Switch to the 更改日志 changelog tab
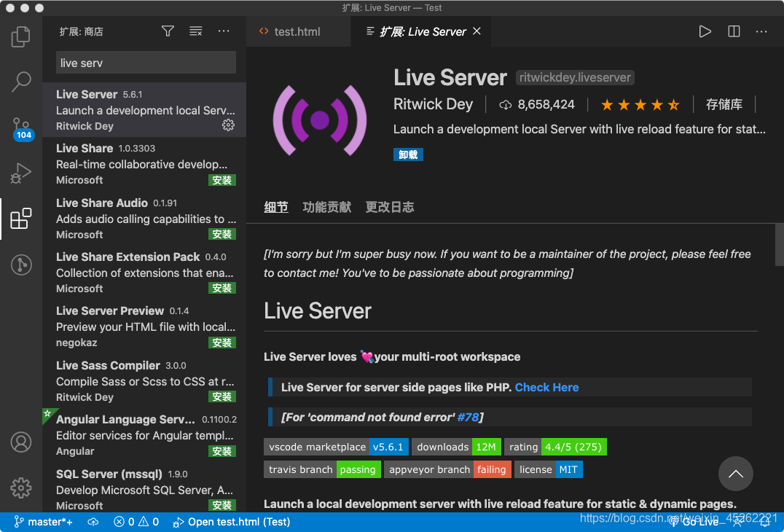Viewport: 784px width, 532px height. (x=390, y=207)
